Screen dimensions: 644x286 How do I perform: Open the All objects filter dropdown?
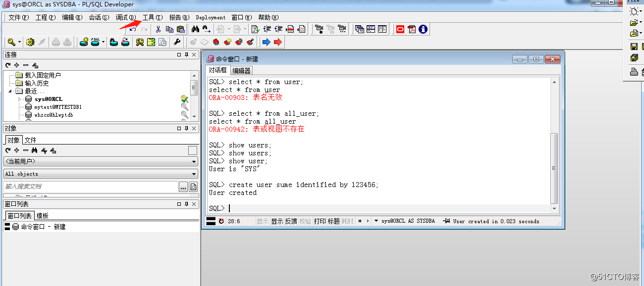point(101,174)
